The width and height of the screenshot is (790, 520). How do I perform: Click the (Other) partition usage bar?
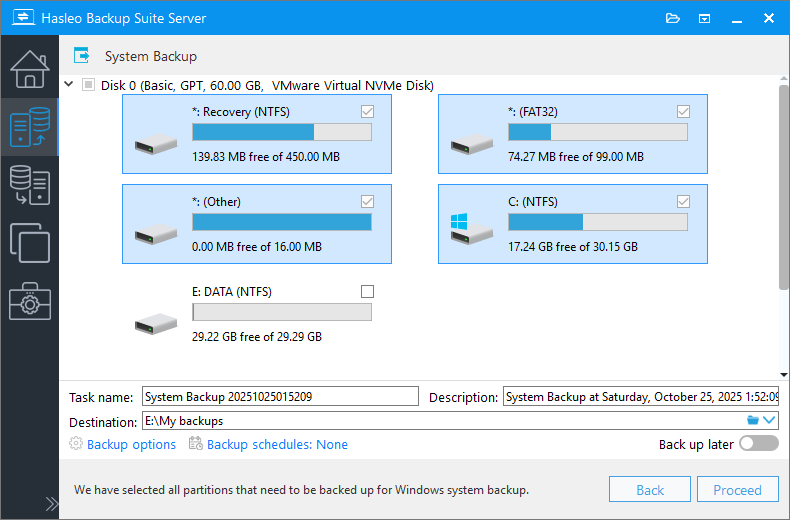282,222
